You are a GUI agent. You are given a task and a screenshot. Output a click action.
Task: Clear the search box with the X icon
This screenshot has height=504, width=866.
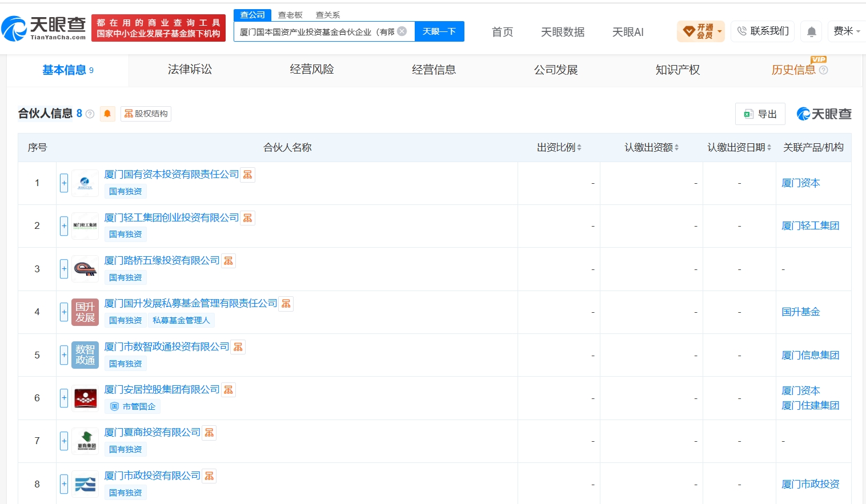402,31
